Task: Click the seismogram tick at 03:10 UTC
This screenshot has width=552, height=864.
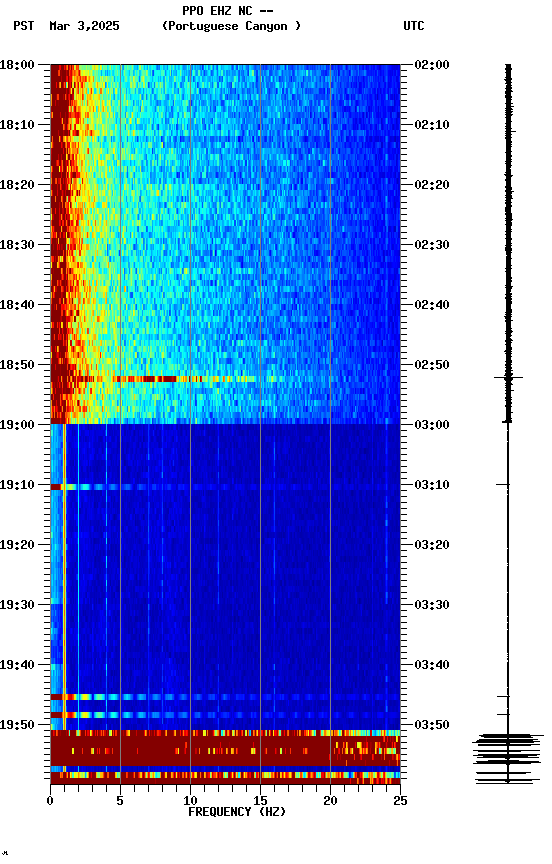Action: coord(502,484)
